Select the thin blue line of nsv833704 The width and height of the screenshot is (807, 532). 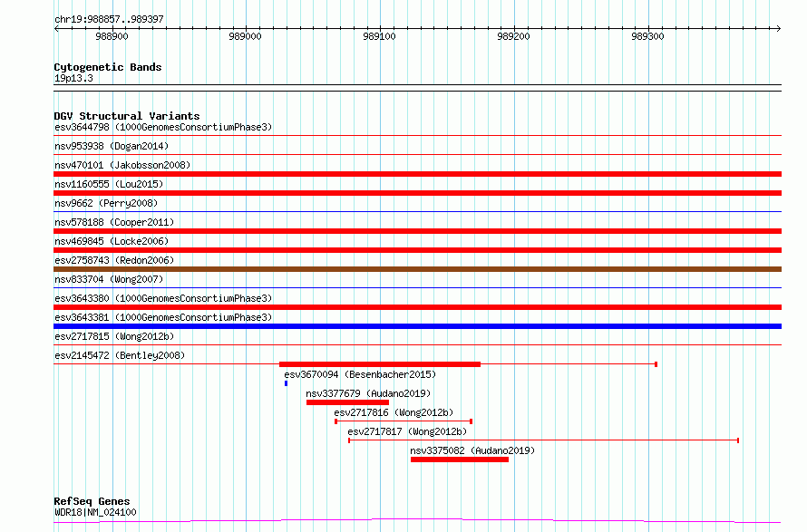point(417,287)
